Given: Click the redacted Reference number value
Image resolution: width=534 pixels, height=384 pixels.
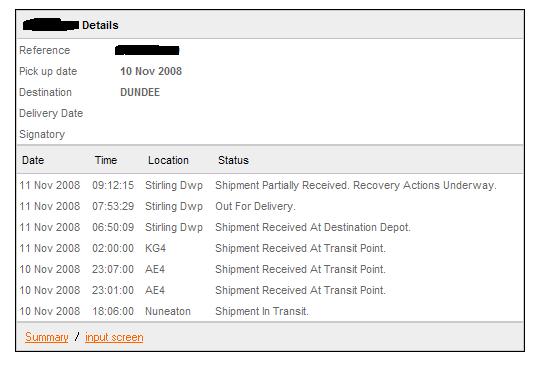Looking at the screenshot, I should tap(147, 50).
